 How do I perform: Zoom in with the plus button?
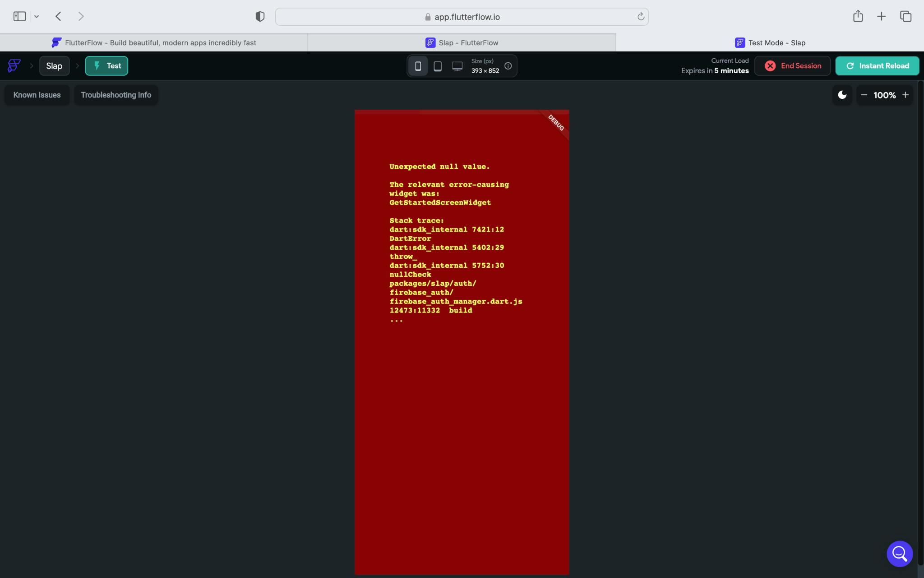(905, 95)
